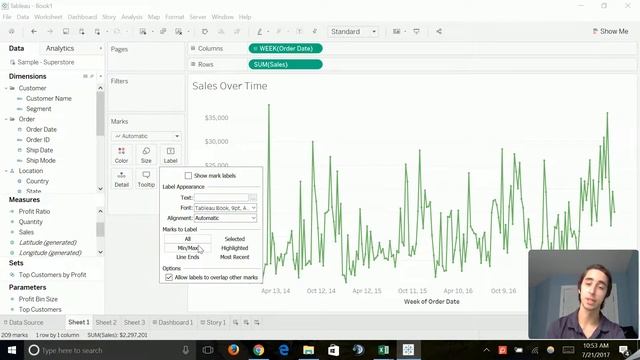Open the label Alignment dropdown
This screenshot has width=640, height=360.
225,218
